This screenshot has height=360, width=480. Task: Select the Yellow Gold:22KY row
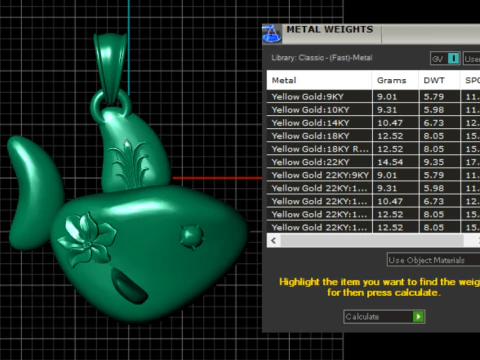pyautogui.click(x=373, y=162)
